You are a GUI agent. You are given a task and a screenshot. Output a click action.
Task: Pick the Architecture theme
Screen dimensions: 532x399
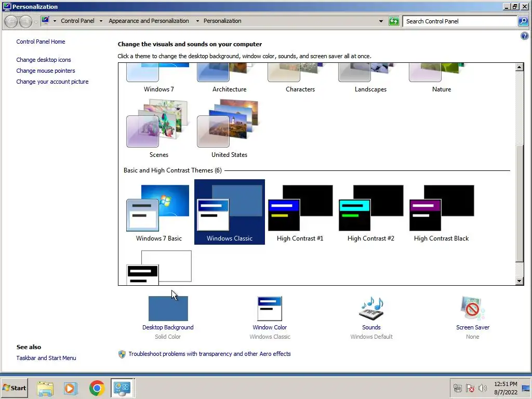point(229,78)
